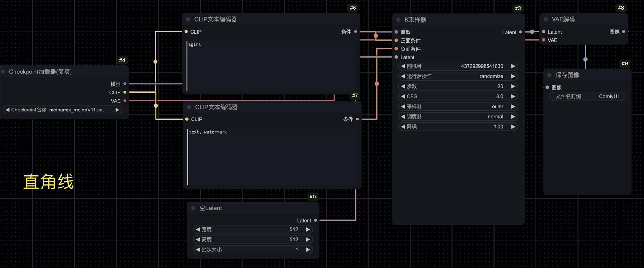Collapse the 空Latent node via its title dot
This screenshot has width=644, height=268.
pos(193,208)
